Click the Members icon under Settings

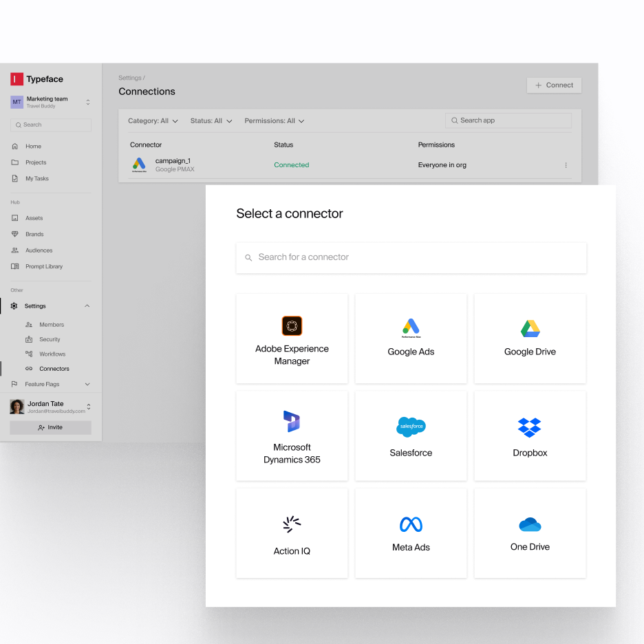(x=29, y=325)
